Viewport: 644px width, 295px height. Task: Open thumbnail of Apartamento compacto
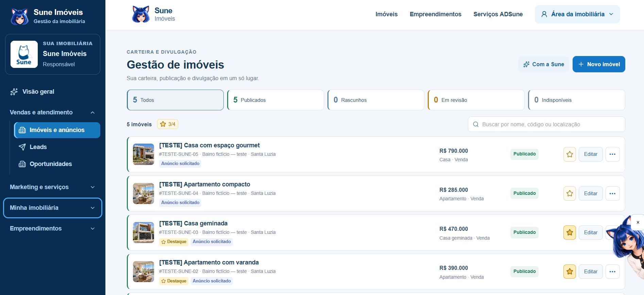point(143,193)
